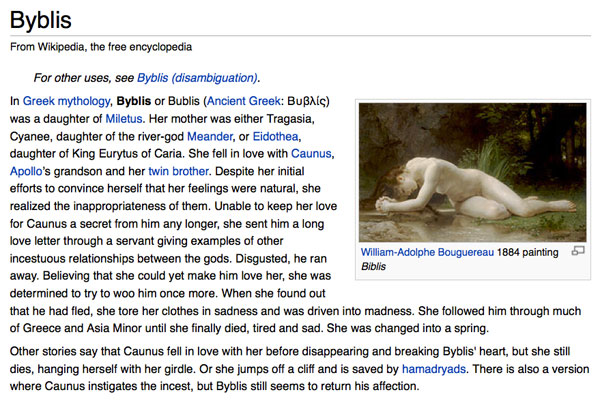
Task: Follow the Ancient Greek link
Action: pyautogui.click(x=243, y=101)
